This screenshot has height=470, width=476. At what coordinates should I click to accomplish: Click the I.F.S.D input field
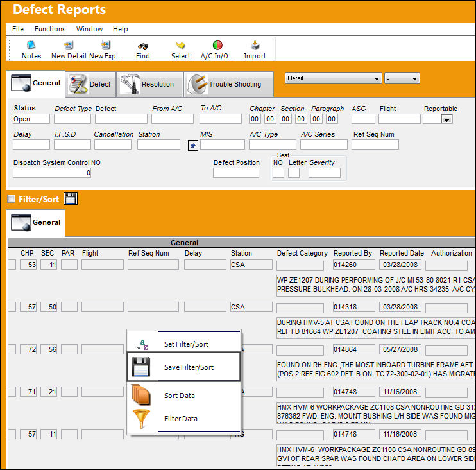(x=72, y=144)
